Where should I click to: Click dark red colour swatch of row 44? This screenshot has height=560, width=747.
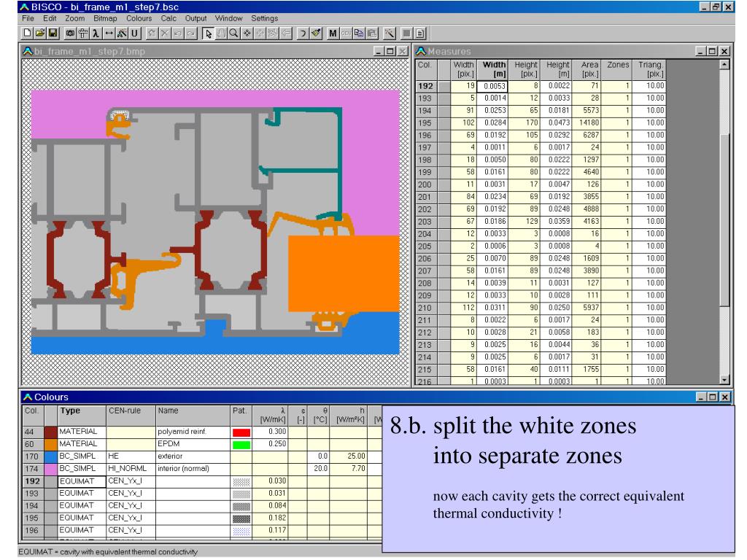click(50, 432)
